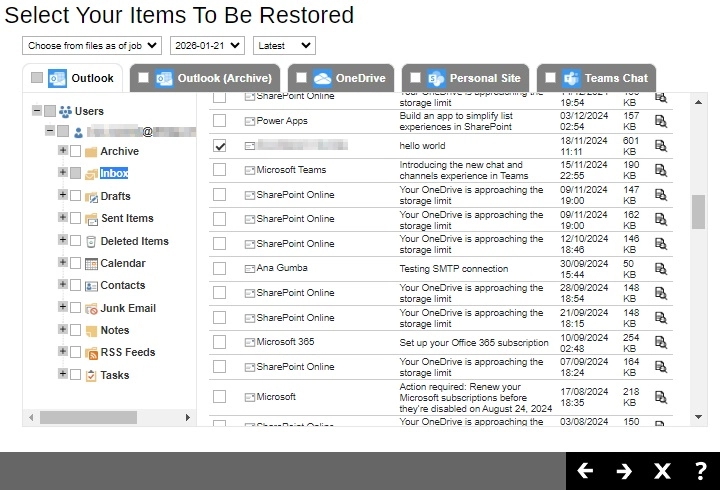The width and height of the screenshot is (720, 490).
Task: Switch to the Outlook (Archive) tab
Action: [x=205, y=78]
